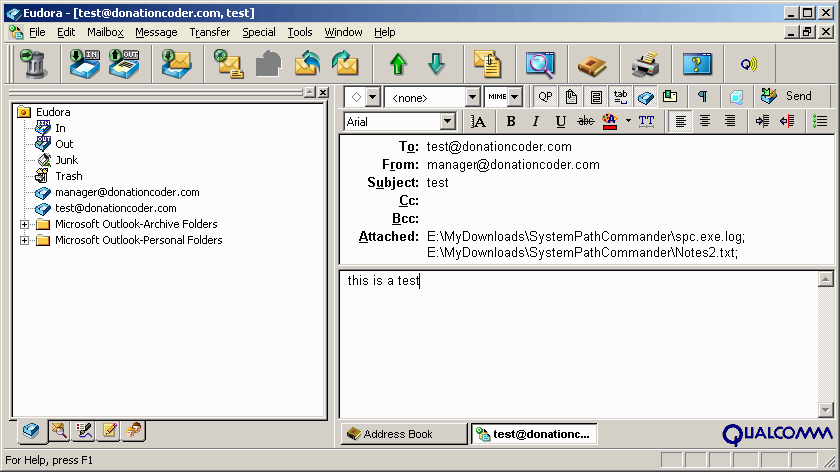Open the <none> signature dropdown
This screenshot has width=840, height=472.
point(472,98)
